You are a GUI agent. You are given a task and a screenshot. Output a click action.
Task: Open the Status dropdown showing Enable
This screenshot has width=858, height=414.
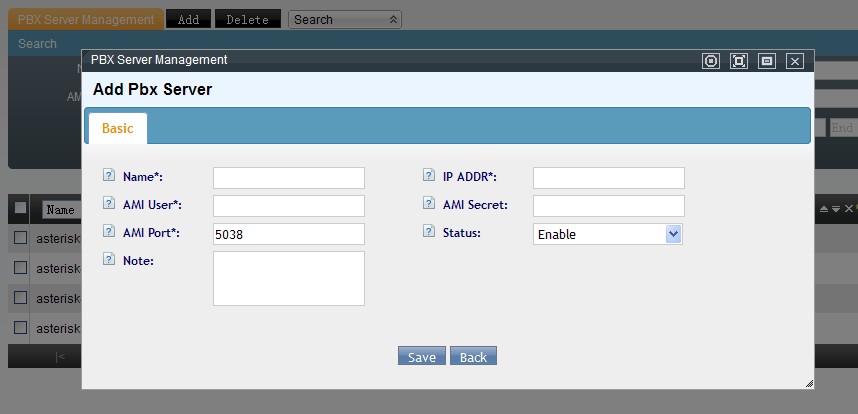click(x=607, y=234)
